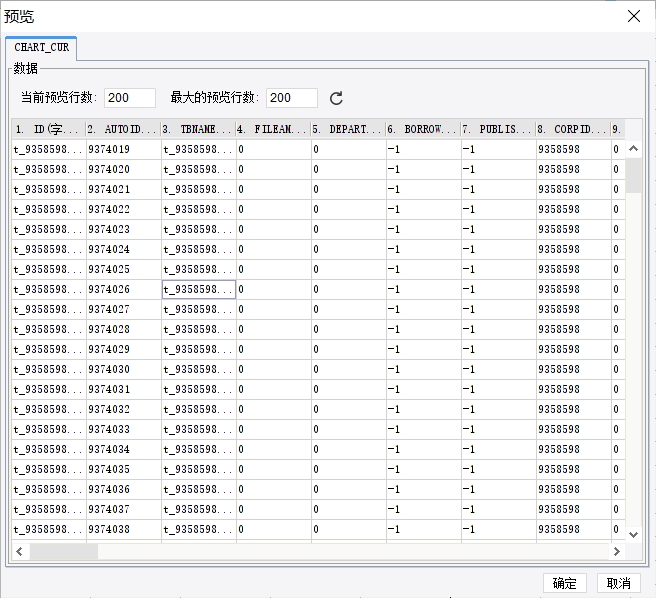
Task: Sort by the ID column header
Action: [49, 129]
